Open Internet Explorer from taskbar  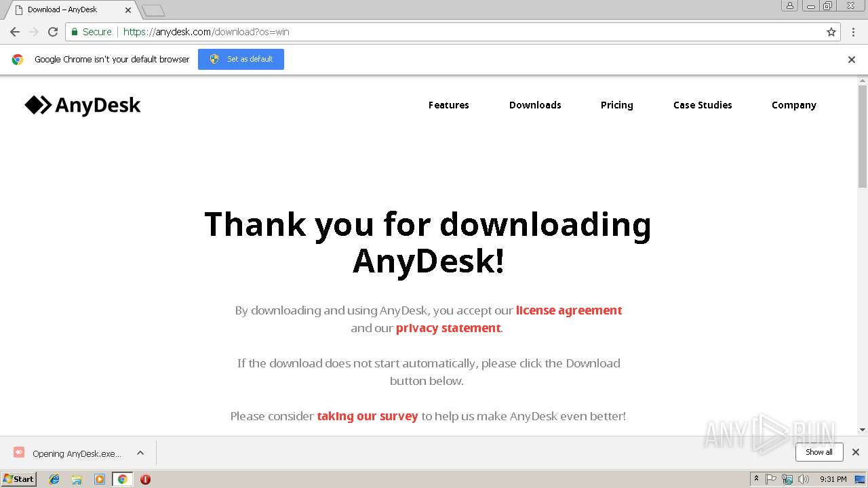(54, 479)
